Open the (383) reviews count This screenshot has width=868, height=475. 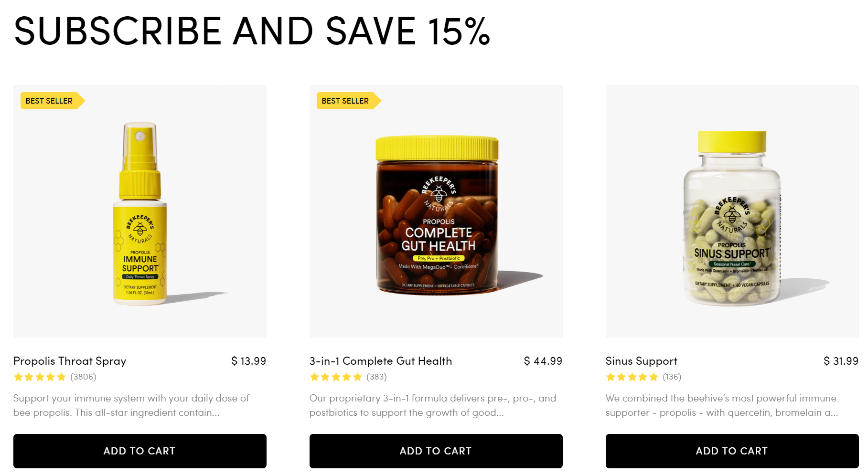click(376, 377)
